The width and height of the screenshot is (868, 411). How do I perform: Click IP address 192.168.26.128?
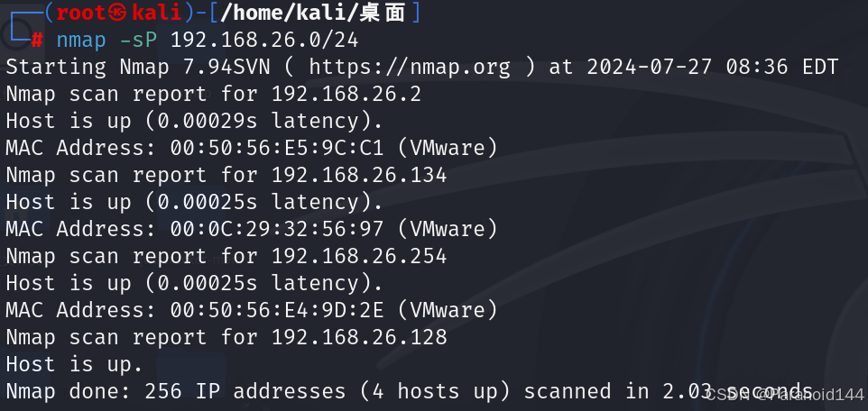pos(359,337)
